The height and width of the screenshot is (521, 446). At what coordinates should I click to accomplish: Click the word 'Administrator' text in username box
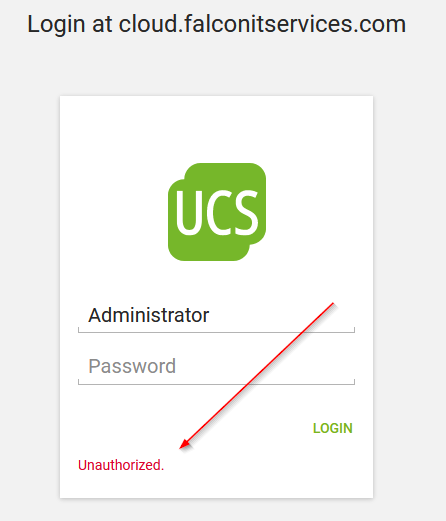click(148, 315)
